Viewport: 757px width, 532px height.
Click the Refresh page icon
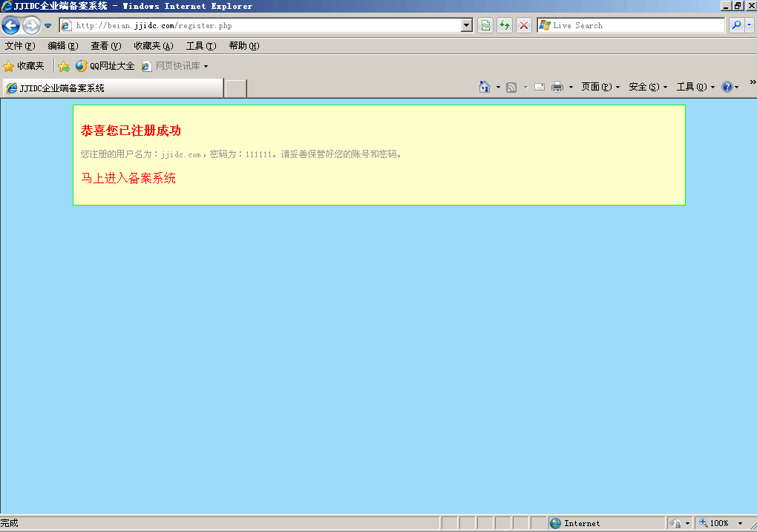[505, 25]
